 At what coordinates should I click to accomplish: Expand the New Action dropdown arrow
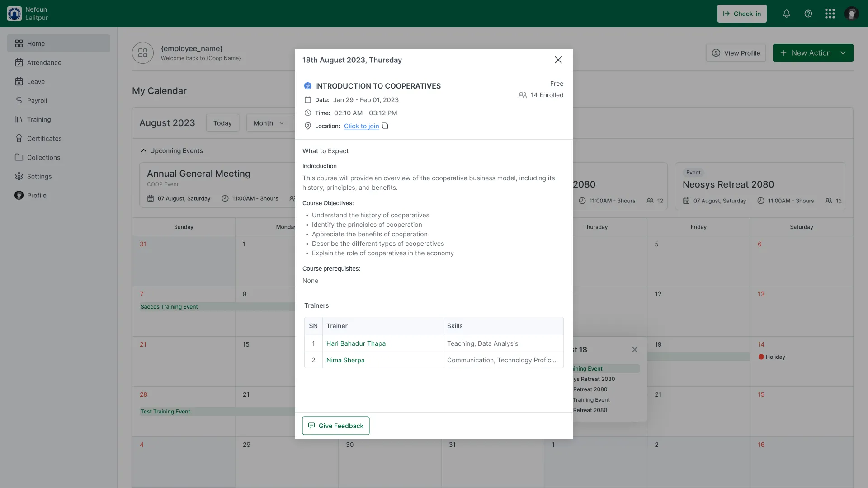[x=843, y=53]
